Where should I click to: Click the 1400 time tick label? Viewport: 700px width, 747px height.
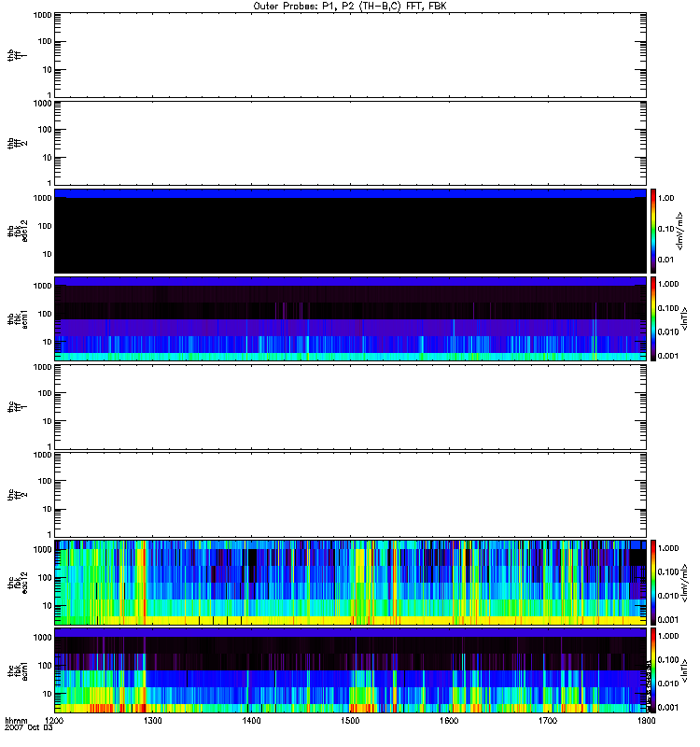click(x=251, y=721)
